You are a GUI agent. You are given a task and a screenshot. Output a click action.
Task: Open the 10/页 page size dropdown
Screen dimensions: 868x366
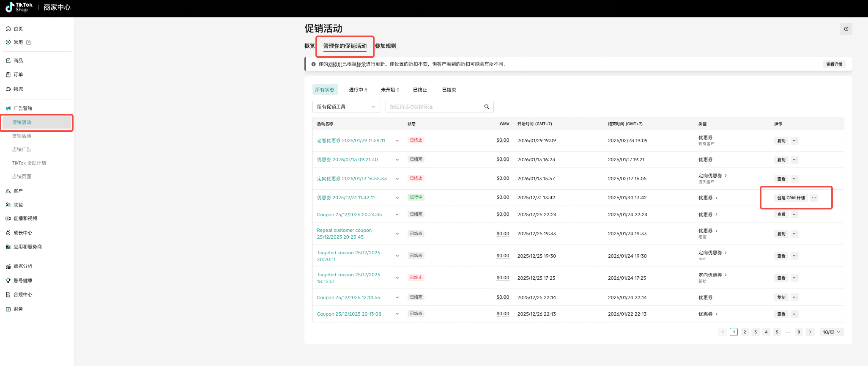tap(831, 332)
